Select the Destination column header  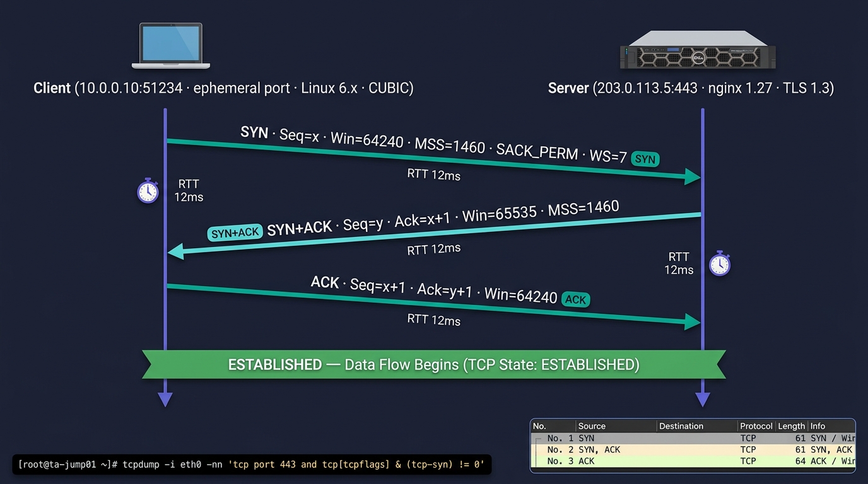click(x=697, y=426)
